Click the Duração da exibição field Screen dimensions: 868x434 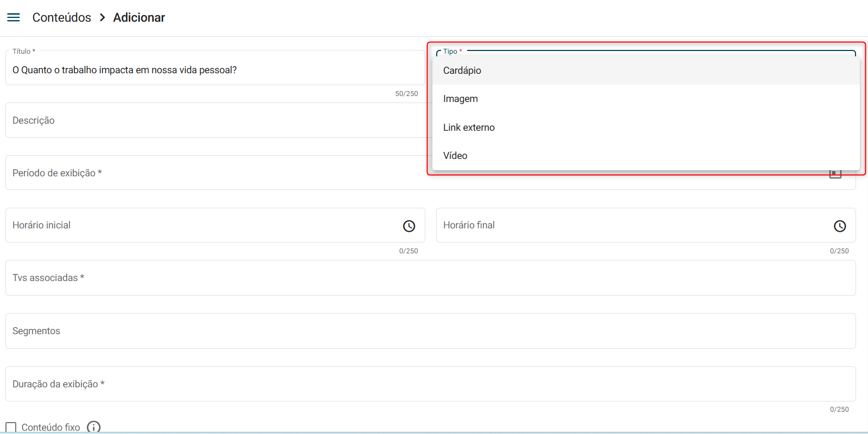click(x=430, y=384)
